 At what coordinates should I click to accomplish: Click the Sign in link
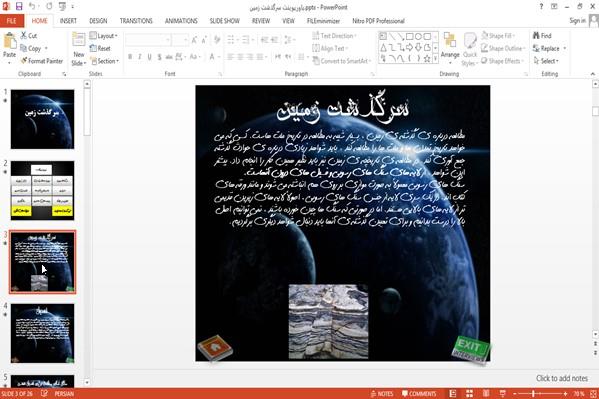pyautogui.click(x=577, y=21)
